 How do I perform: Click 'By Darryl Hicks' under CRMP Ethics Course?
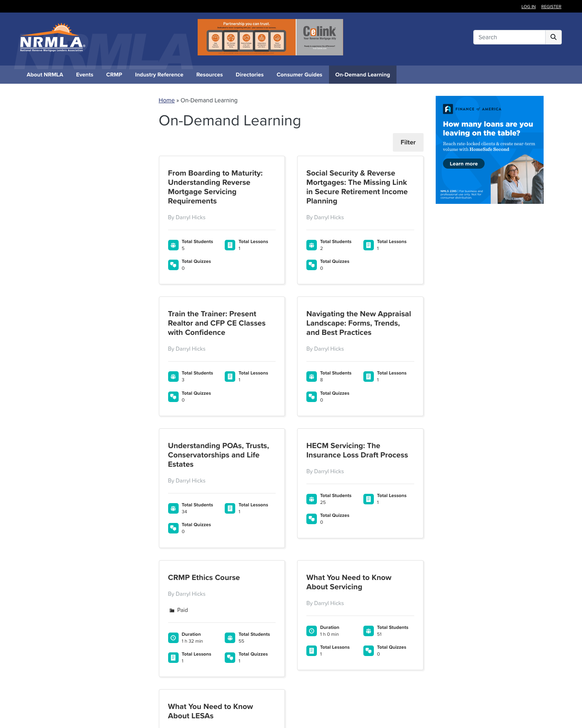tap(187, 594)
